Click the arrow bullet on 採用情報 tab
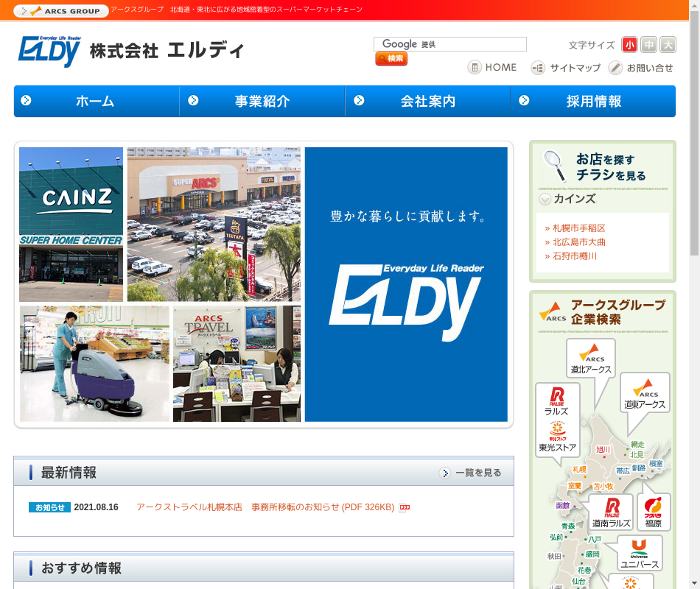 click(x=524, y=100)
